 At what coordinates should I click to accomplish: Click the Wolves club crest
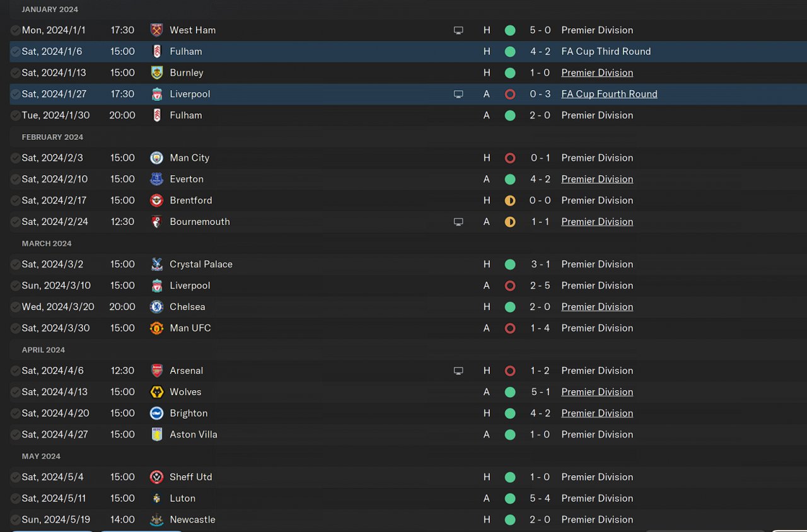point(156,392)
